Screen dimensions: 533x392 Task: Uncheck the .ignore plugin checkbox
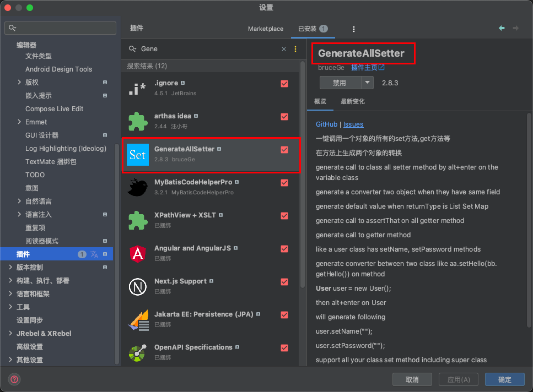[x=284, y=84]
